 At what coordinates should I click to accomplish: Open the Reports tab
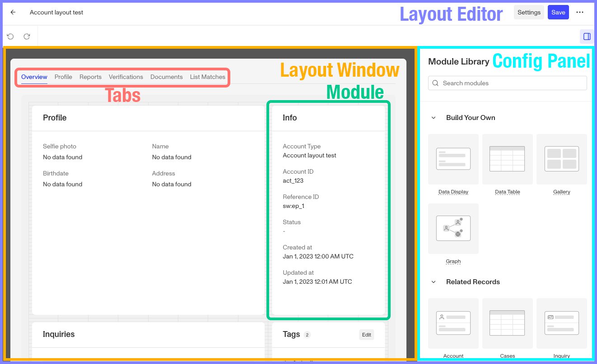(90, 77)
